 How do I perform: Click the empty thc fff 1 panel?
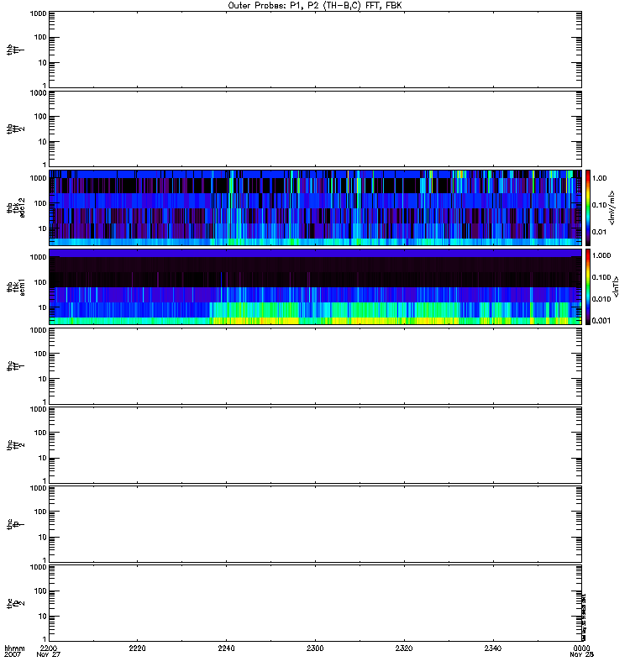pos(315,365)
